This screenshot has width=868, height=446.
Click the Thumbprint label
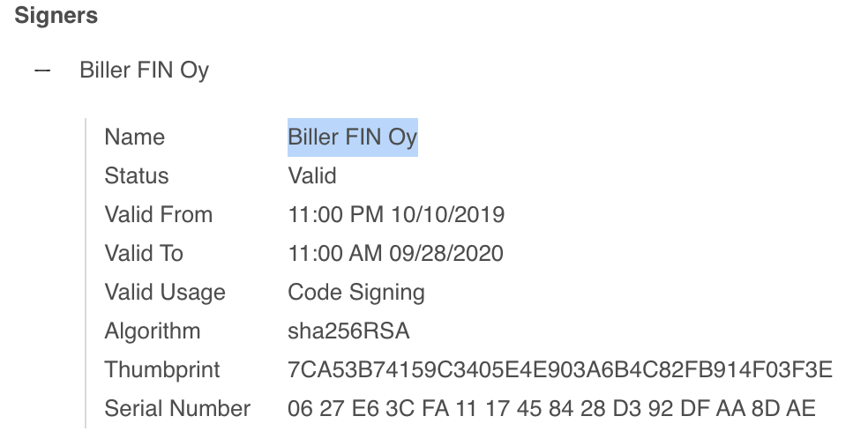(162, 370)
